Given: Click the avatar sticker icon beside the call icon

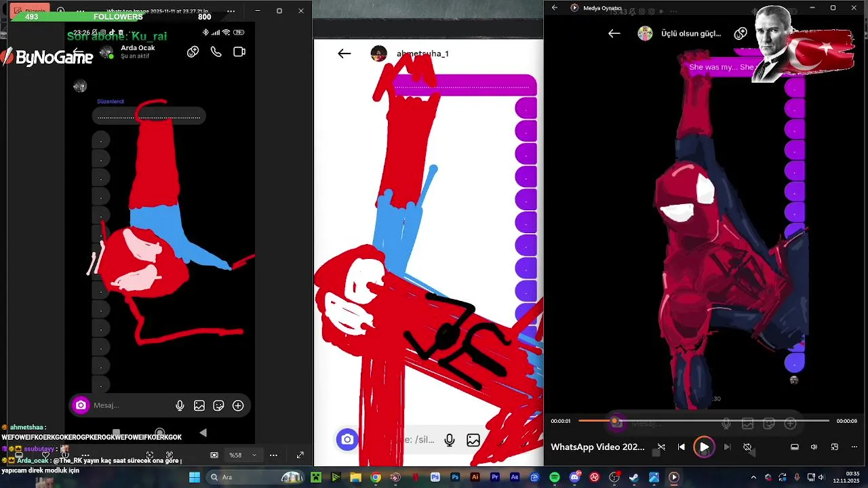Looking at the screenshot, I should tap(193, 52).
